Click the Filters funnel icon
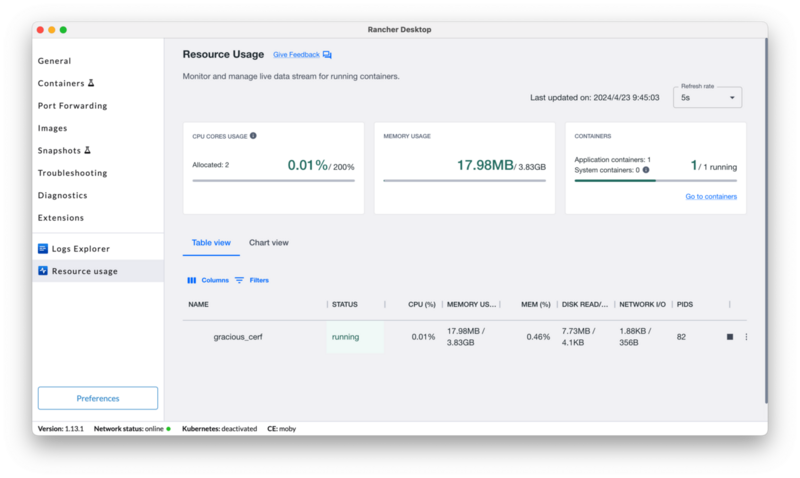 click(239, 280)
